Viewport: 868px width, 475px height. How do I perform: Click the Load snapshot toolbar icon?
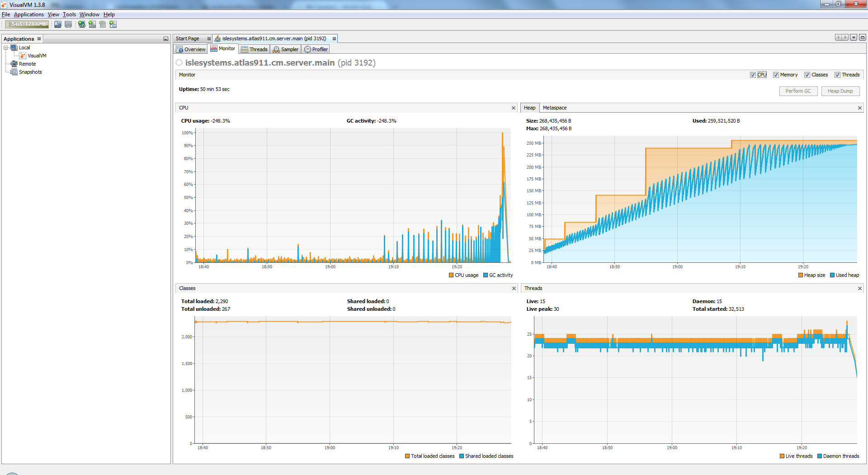point(58,24)
